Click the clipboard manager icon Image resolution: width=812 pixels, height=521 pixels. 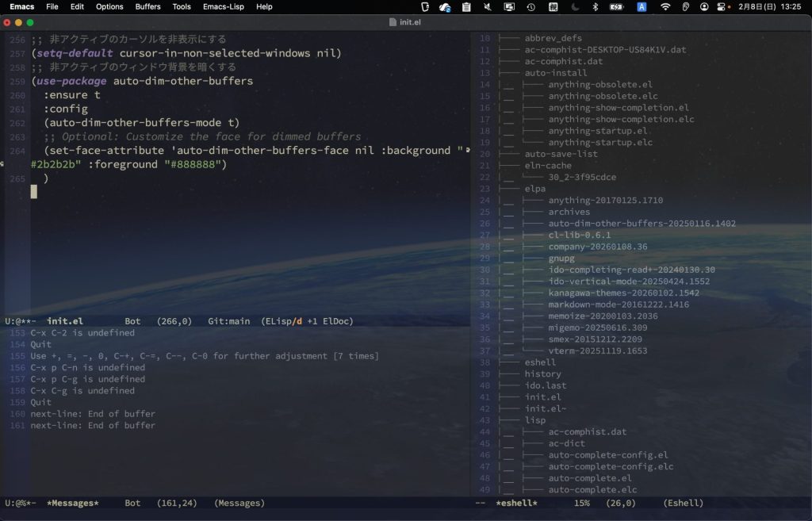pos(466,6)
